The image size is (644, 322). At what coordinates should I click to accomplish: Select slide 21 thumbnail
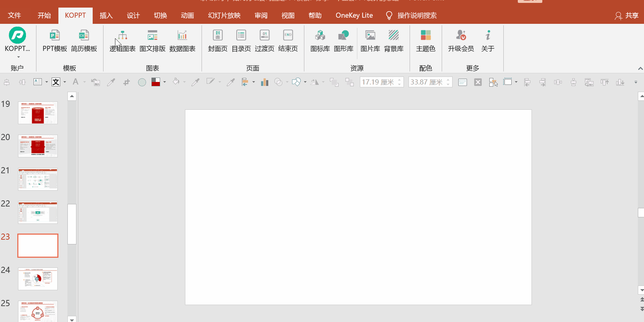[x=38, y=179]
